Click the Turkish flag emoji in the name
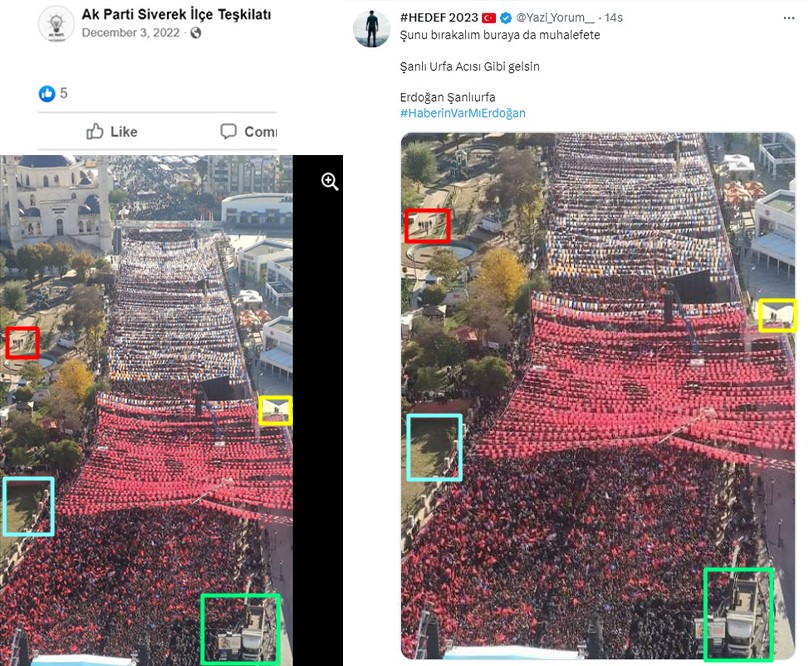 tap(489, 18)
